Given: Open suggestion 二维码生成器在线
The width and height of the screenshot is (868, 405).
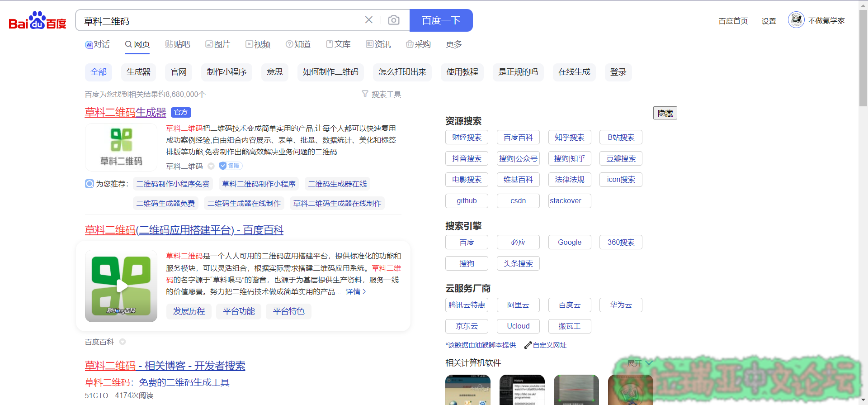Looking at the screenshot, I should 337,184.
